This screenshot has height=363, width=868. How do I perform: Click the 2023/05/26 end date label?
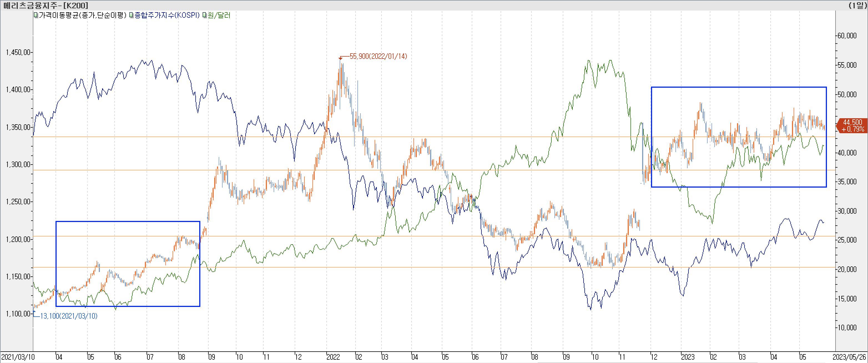[x=849, y=357]
